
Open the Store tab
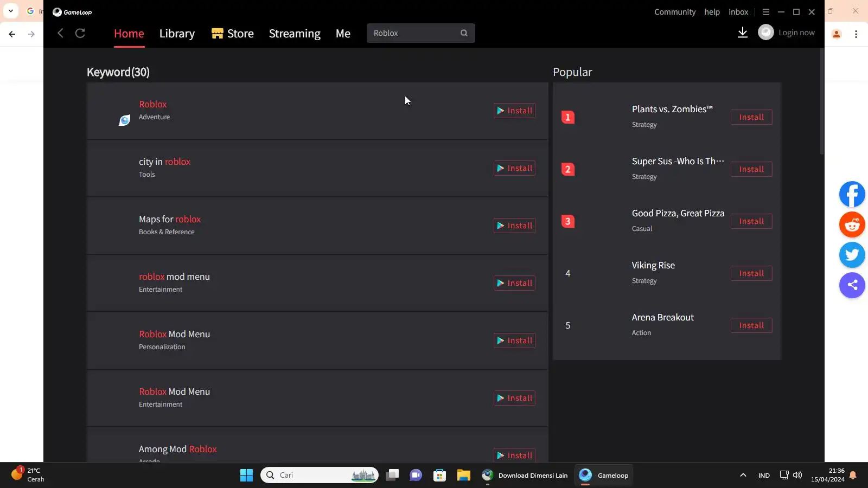pos(233,34)
